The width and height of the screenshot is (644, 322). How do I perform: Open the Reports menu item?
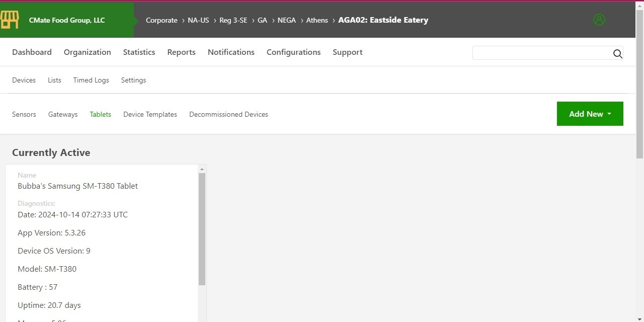(x=181, y=52)
